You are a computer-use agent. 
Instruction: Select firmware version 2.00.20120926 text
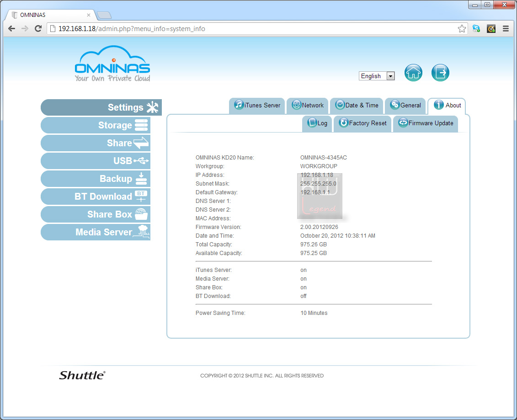[x=319, y=227]
